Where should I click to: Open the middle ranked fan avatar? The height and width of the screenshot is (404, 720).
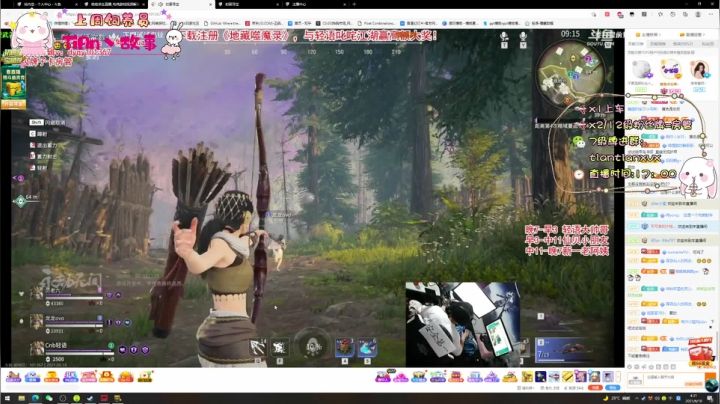670,70
